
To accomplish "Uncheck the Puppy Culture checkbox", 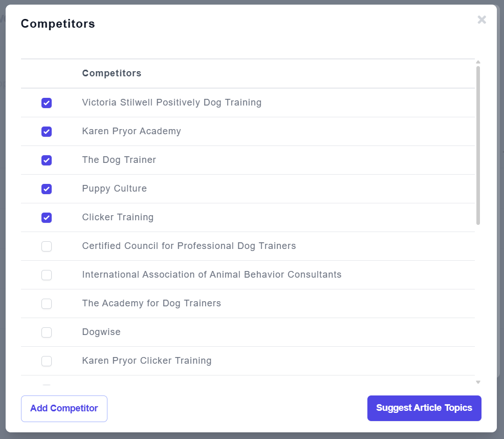I will [x=47, y=189].
